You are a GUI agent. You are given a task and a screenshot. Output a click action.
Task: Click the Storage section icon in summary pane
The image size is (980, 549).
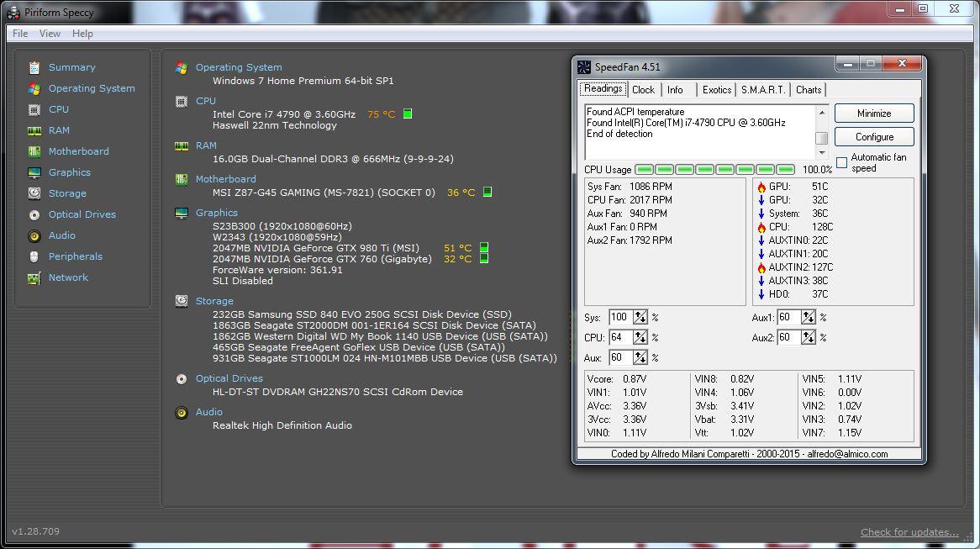182,301
